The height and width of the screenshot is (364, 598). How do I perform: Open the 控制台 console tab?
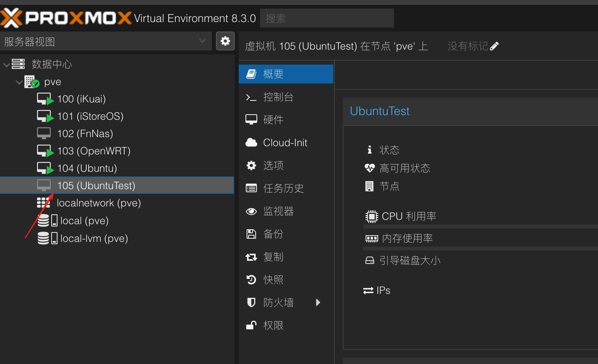pyautogui.click(x=278, y=97)
